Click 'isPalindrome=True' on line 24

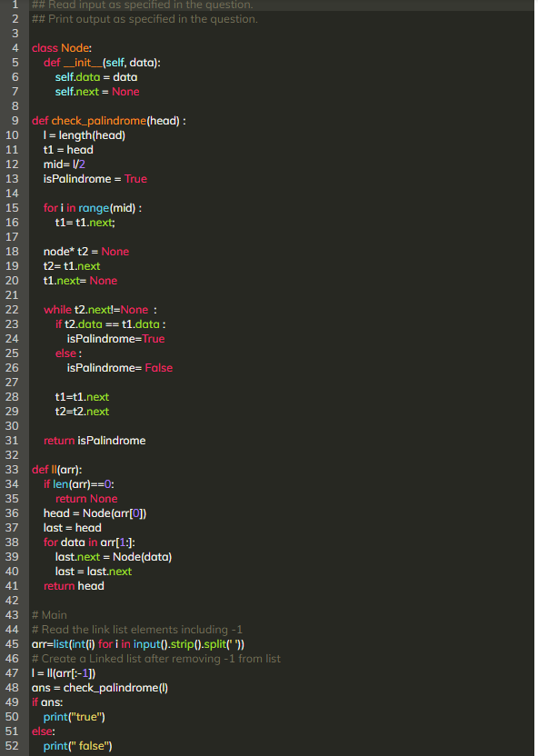tap(115, 339)
